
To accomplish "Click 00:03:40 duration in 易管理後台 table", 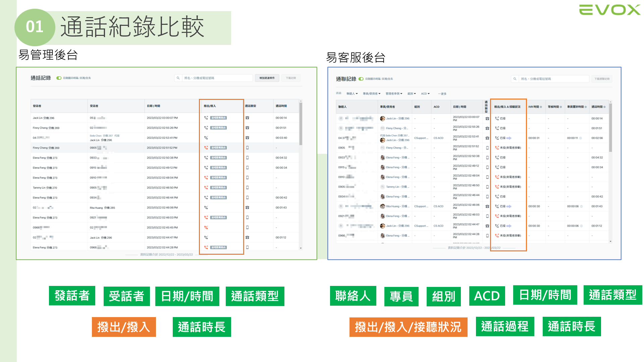I will click(281, 138).
